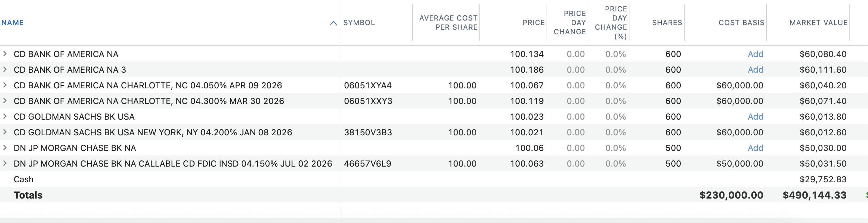Add cost basis for DN JP MORGAN CHASE BK NA
Image resolution: width=868 pixels, height=223 pixels.
(755, 148)
